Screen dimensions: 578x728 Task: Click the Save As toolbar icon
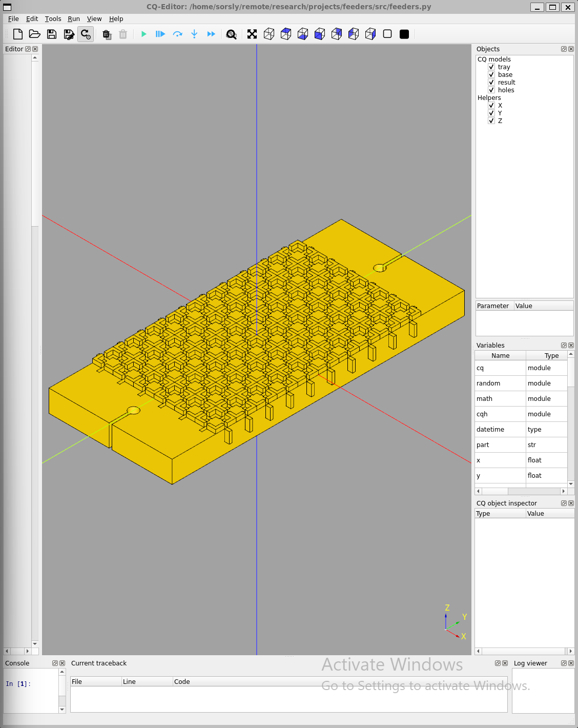click(x=69, y=34)
